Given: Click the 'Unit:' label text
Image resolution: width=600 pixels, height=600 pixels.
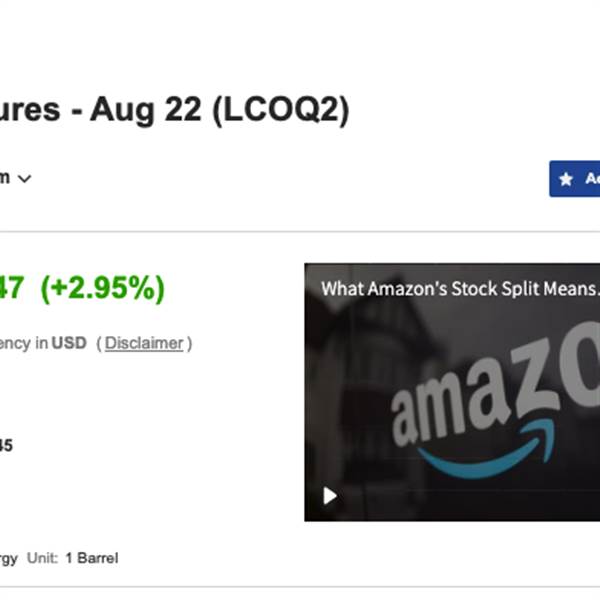Looking at the screenshot, I should tap(42, 558).
